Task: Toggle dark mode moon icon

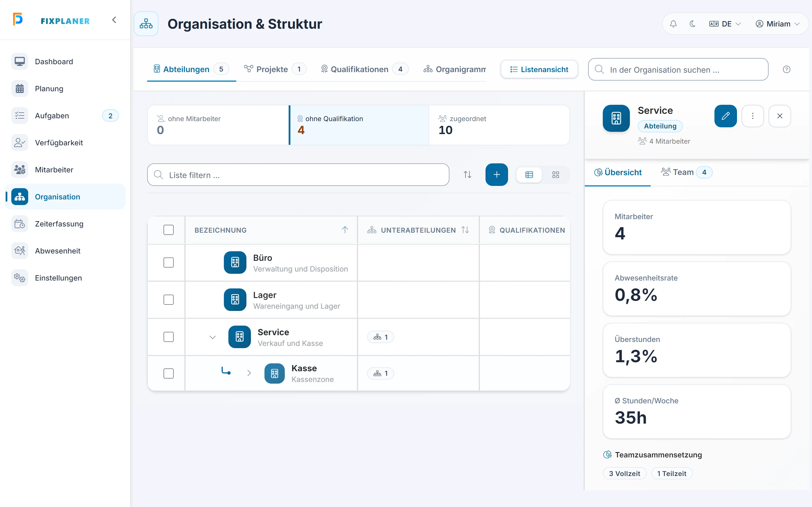Action: click(x=692, y=24)
